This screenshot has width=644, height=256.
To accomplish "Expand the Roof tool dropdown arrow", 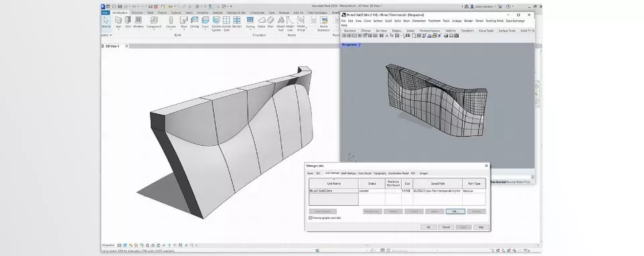I will coord(184,29).
